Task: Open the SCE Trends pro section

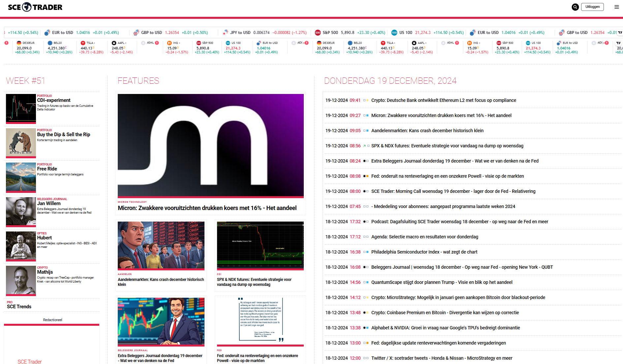Action: point(19,307)
